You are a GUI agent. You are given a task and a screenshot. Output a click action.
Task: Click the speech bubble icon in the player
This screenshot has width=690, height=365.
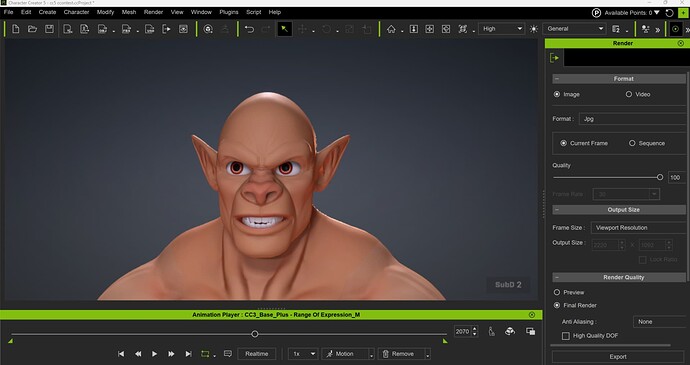(x=228, y=354)
